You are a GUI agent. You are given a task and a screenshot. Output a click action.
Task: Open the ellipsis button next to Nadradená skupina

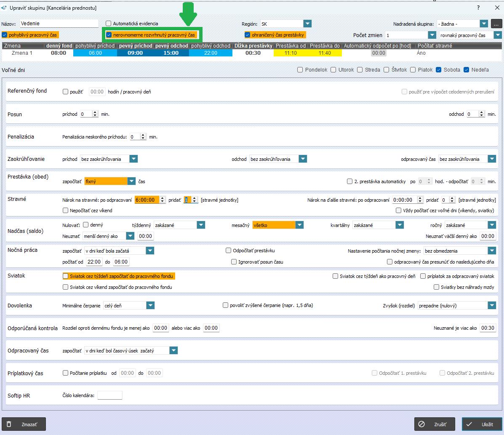(497, 24)
